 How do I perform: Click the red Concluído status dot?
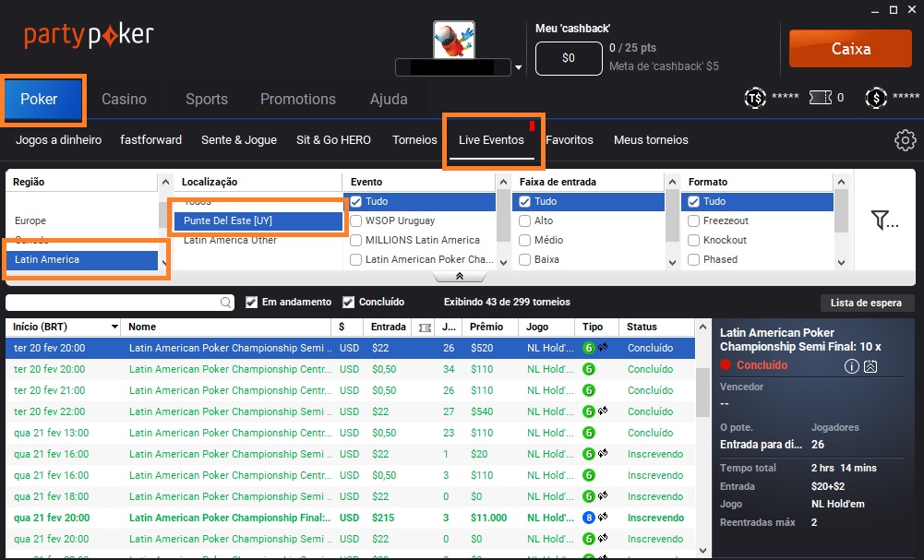pyautogui.click(x=726, y=364)
